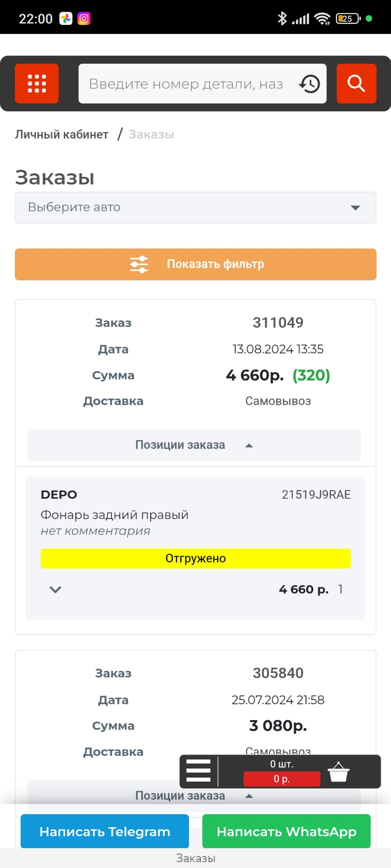Click the part number search field
Screen dimensions: 391x868
[x=186, y=84]
